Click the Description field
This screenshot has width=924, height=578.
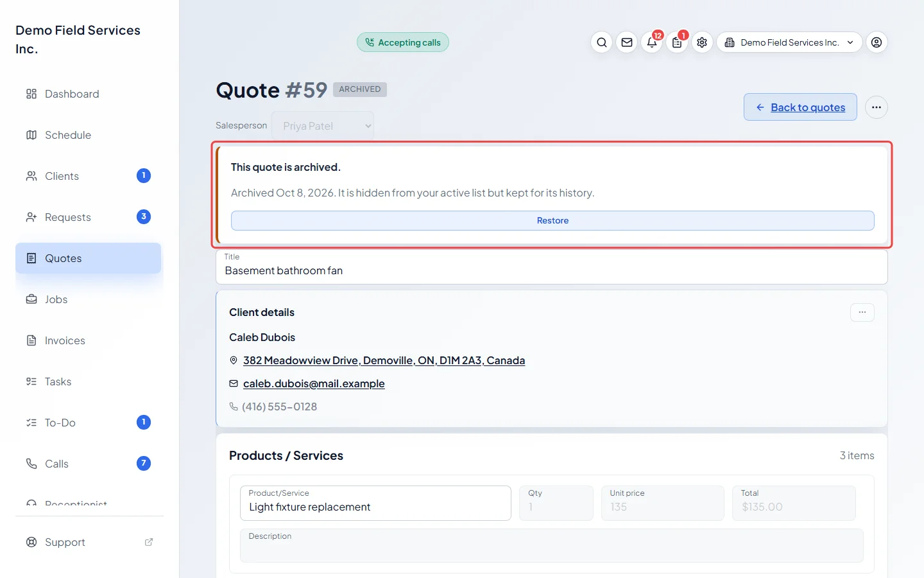(552, 545)
